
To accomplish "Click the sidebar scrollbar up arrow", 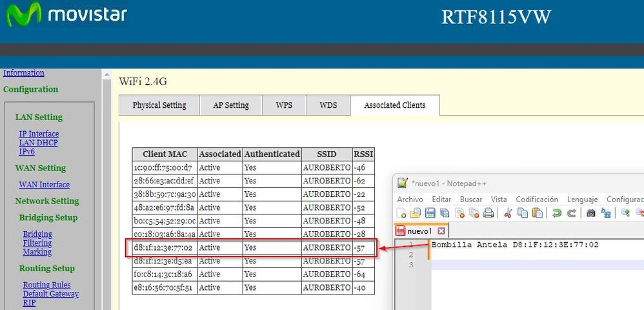I will [107, 76].
